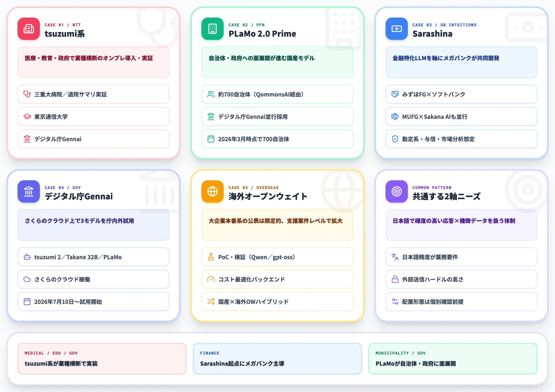The image size is (555, 392).
Task: Click calendar icon beside 2026年3月時点で700自治体
Action: coord(211,139)
